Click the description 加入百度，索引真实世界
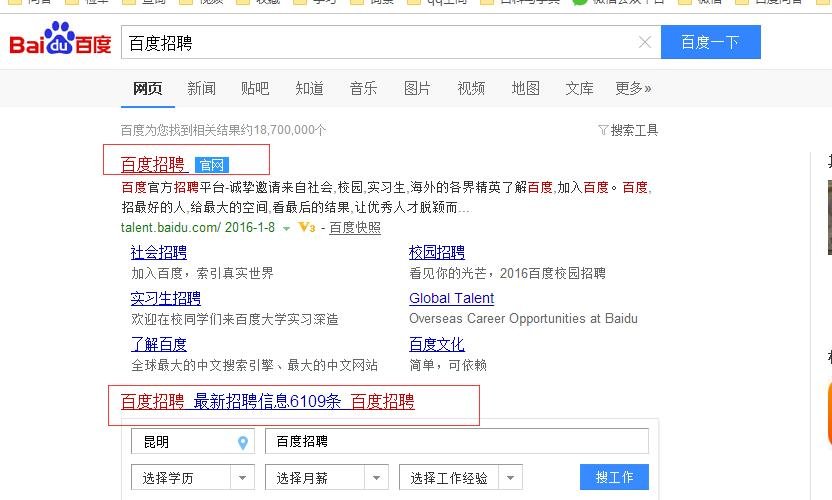The width and height of the screenshot is (832, 500). point(202,273)
